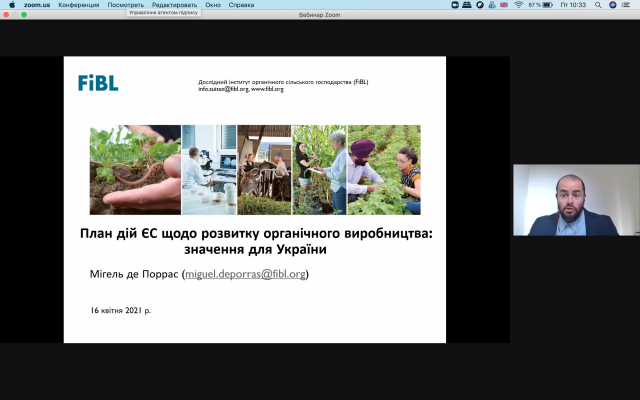Image resolution: width=640 pixels, height=400 pixels.
Task: Click the presenter name Мігель де Поррас
Action: pos(134,274)
